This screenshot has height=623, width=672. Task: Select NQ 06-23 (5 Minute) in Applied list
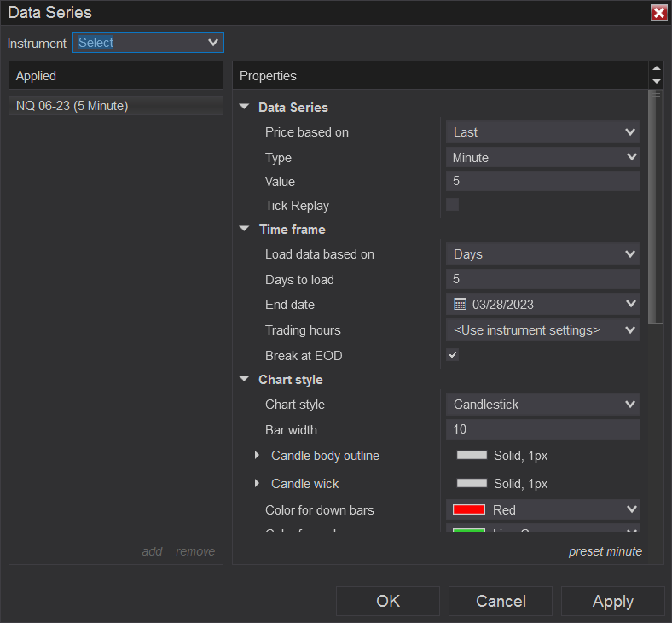pyautogui.click(x=72, y=106)
